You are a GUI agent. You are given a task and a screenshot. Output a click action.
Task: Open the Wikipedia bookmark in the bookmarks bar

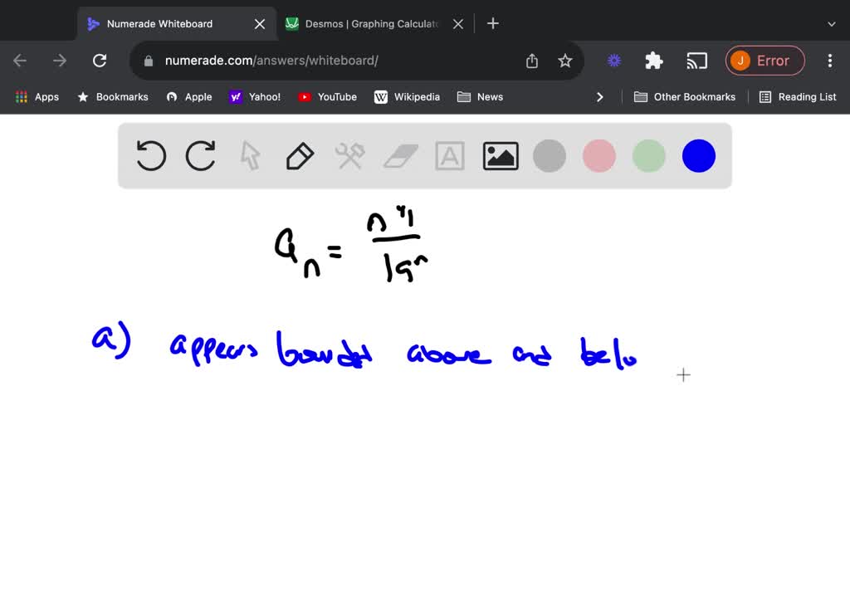pyautogui.click(x=407, y=96)
